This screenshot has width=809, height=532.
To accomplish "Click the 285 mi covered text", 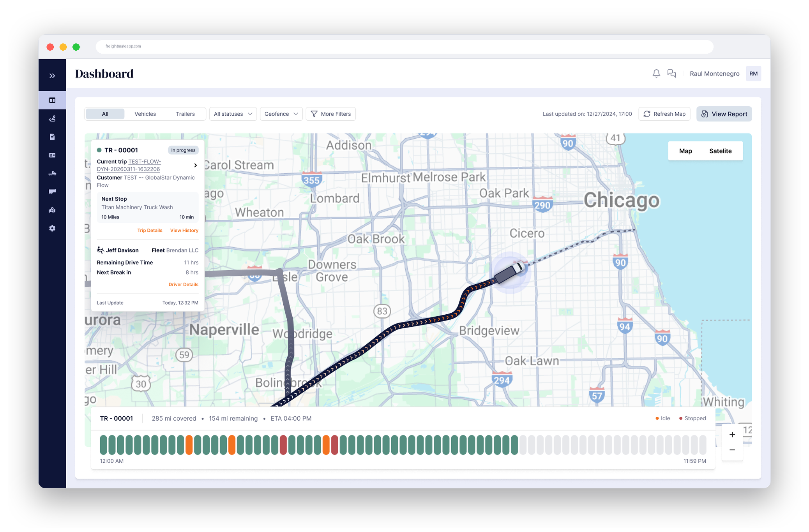I will [174, 418].
